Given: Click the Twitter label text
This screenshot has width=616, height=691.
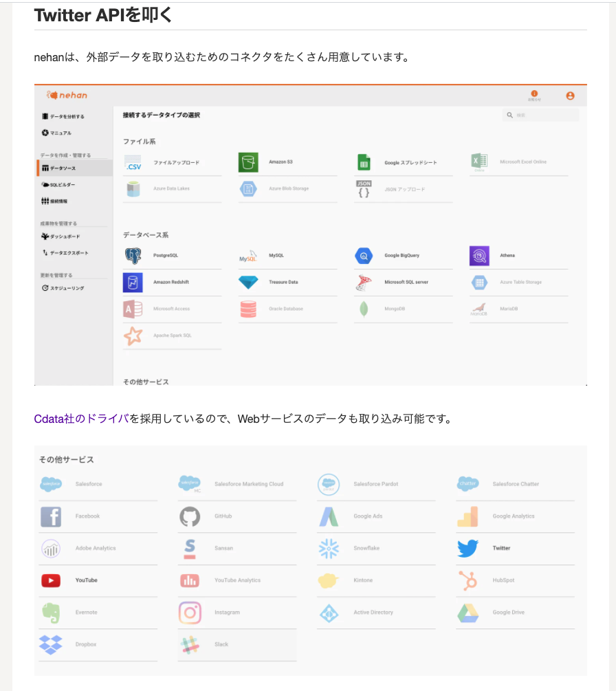Looking at the screenshot, I should [x=501, y=548].
